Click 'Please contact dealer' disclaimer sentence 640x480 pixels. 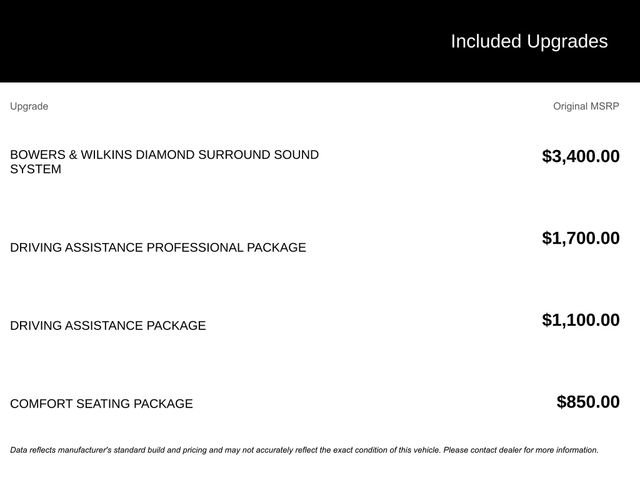[521, 450]
